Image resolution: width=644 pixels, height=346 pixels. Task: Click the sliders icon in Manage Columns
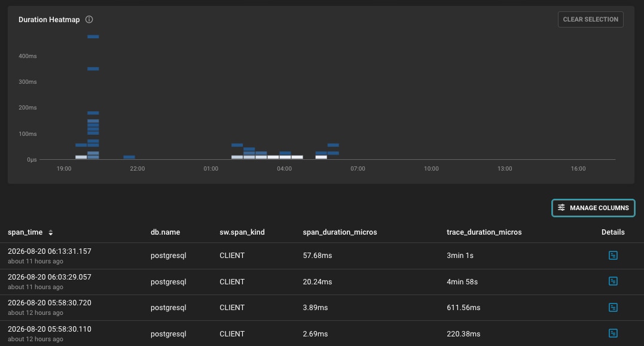click(561, 208)
